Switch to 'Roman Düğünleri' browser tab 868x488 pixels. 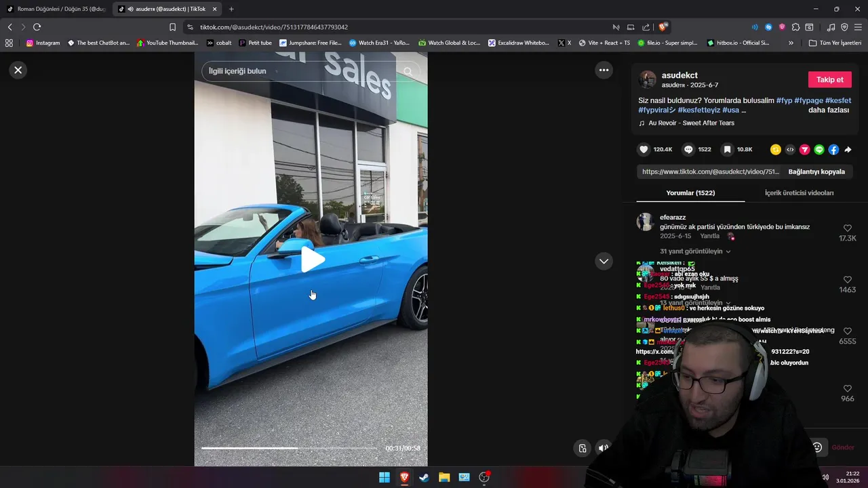[x=56, y=9]
